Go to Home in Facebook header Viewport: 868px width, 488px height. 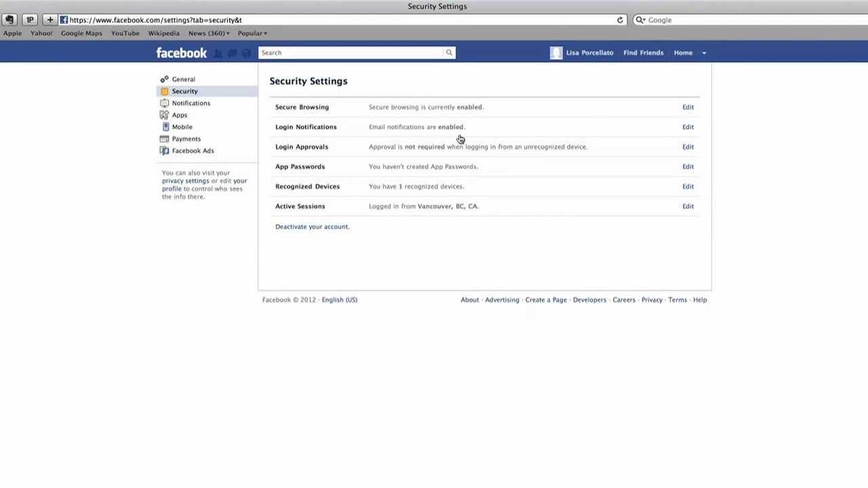[683, 53]
